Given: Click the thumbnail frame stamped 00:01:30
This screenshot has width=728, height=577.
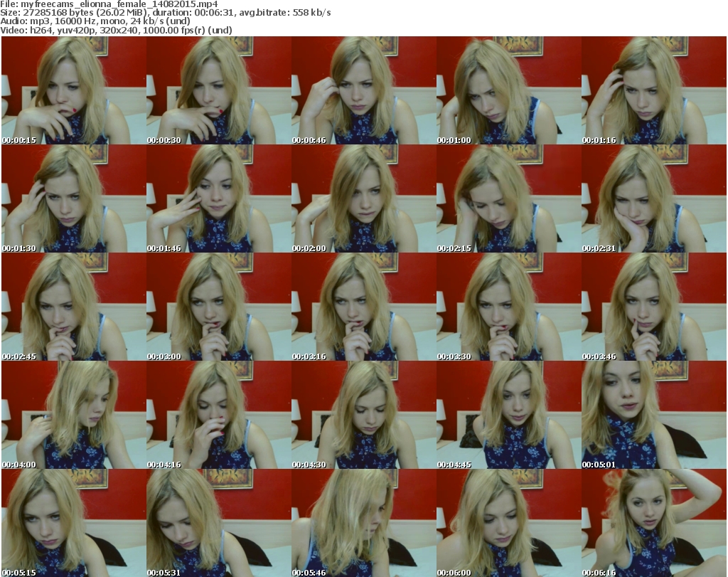Looking at the screenshot, I should [74, 198].
